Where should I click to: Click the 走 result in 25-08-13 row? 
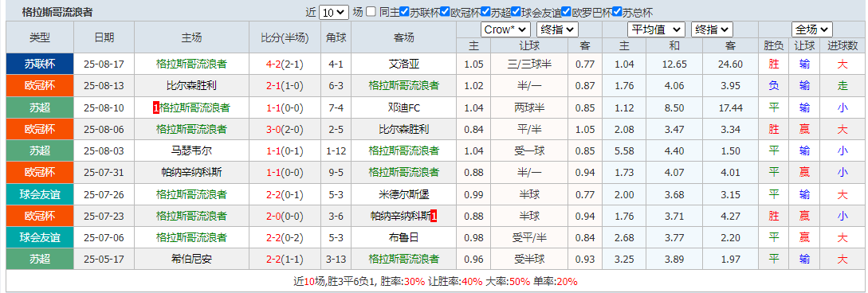point(842,86)
